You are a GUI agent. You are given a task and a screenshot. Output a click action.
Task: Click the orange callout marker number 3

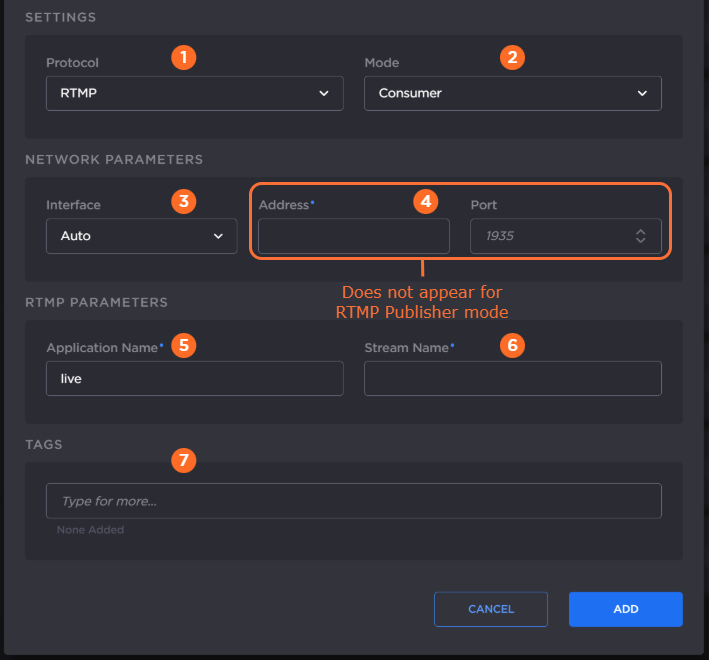click(x=182, y=200)
